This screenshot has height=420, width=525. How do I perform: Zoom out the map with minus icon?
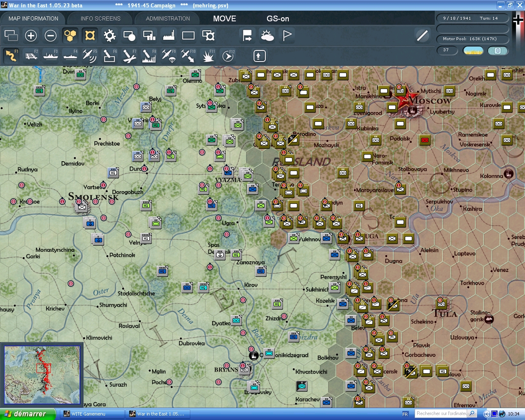click(x=50, y=36)
